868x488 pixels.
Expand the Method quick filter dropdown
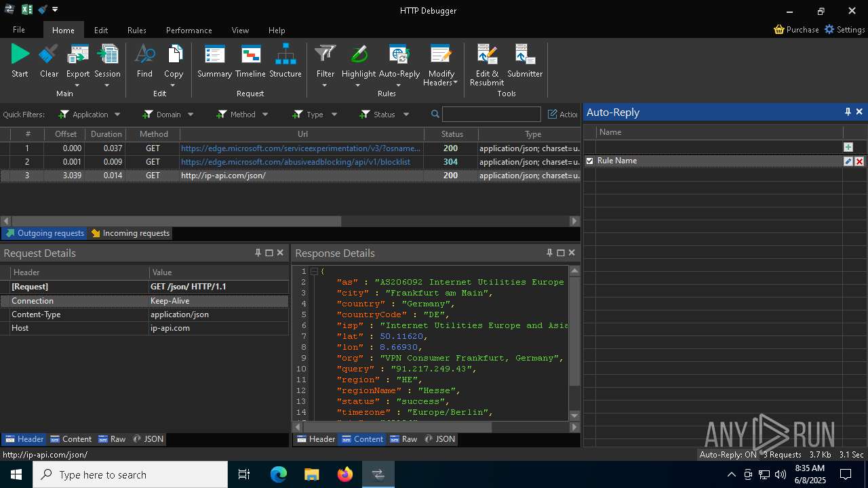click(265, 115)
